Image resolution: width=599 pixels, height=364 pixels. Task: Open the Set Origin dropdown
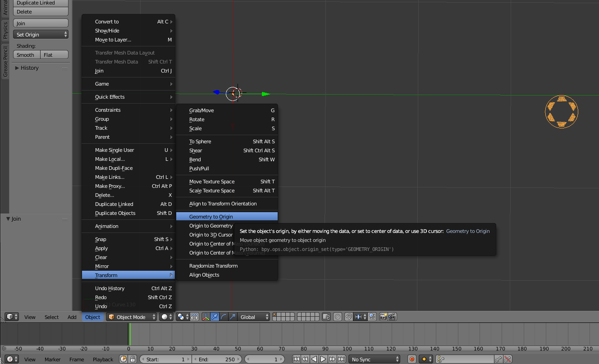[41, 35]
